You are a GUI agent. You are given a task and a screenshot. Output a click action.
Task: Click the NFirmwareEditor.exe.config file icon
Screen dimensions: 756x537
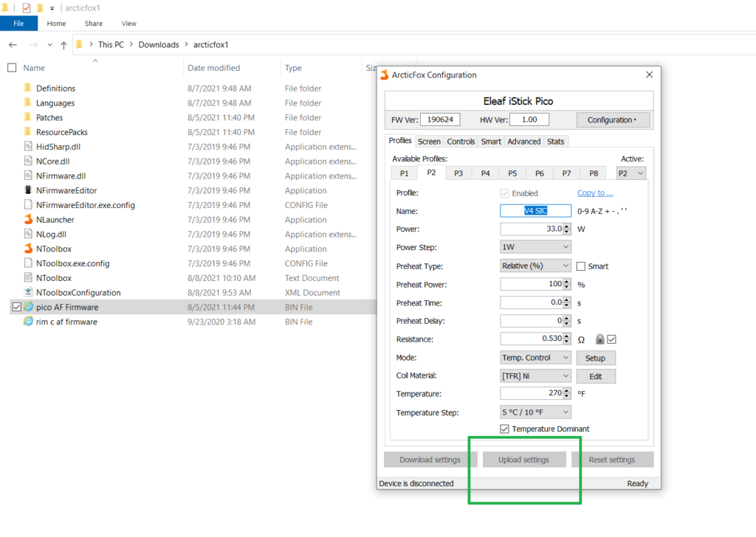pos(28,204)
